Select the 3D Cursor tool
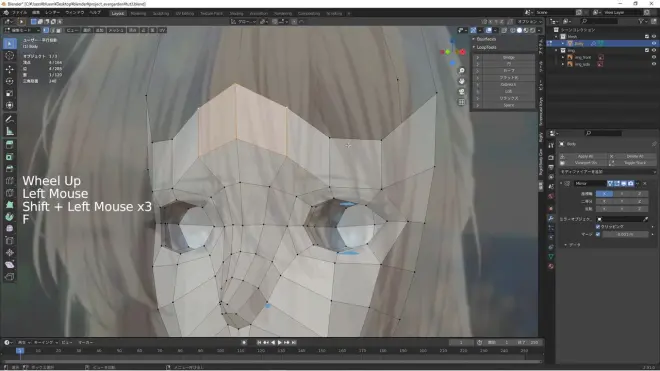660x371 pixels. [10, 56]
